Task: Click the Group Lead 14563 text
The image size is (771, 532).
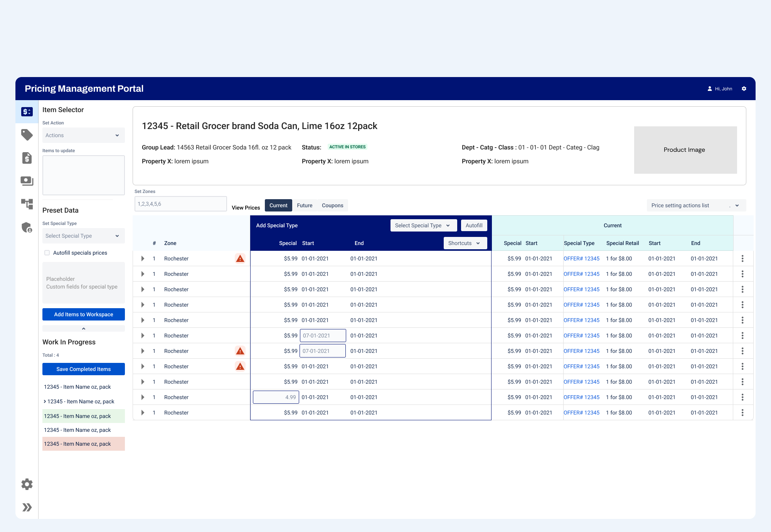Action: (x=216, y=147)
